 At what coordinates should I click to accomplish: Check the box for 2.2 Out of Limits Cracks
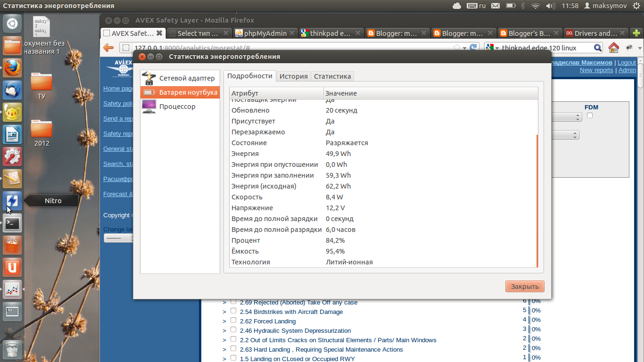(233, 339)
